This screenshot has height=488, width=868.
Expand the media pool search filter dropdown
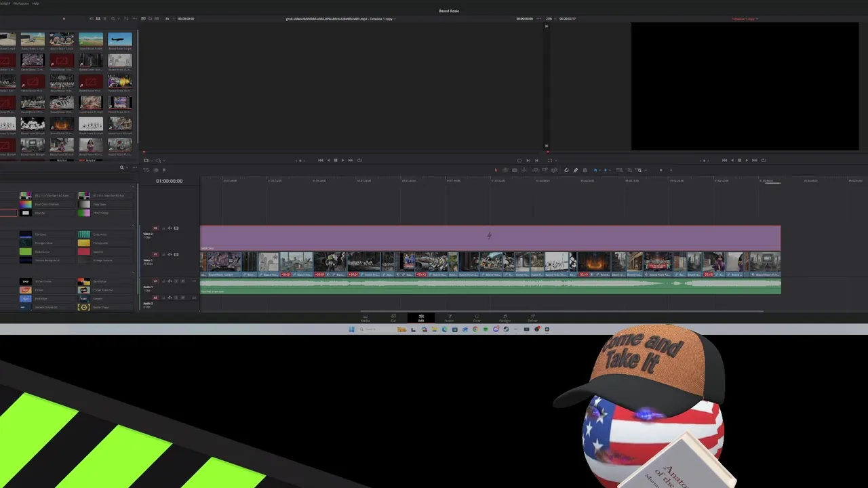click(119, 18)
